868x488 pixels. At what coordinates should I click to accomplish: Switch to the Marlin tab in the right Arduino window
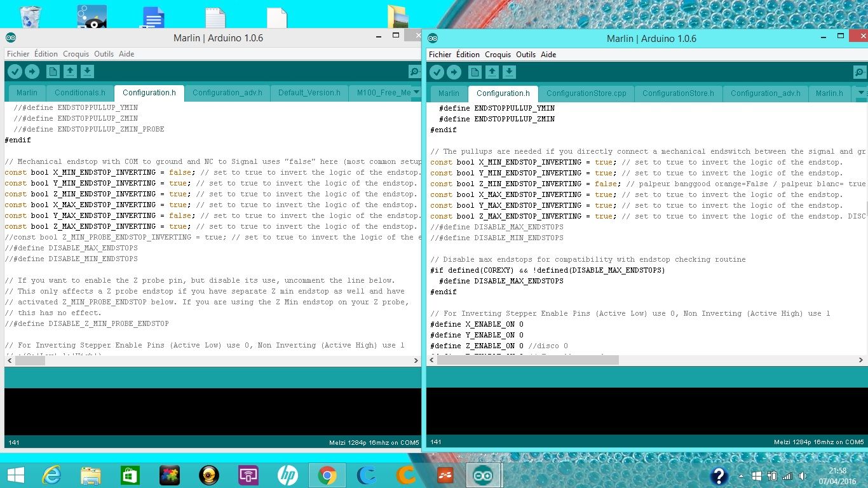point(449,93)
